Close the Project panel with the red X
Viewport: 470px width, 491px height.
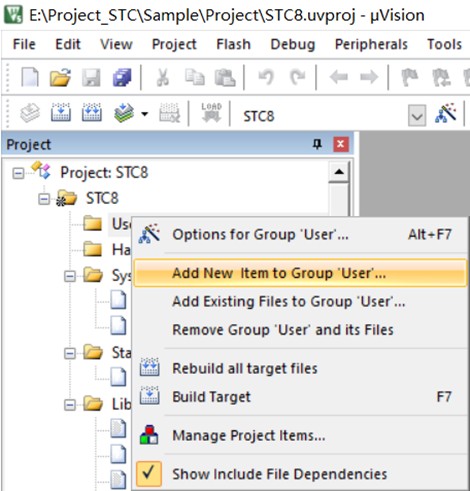341,144
